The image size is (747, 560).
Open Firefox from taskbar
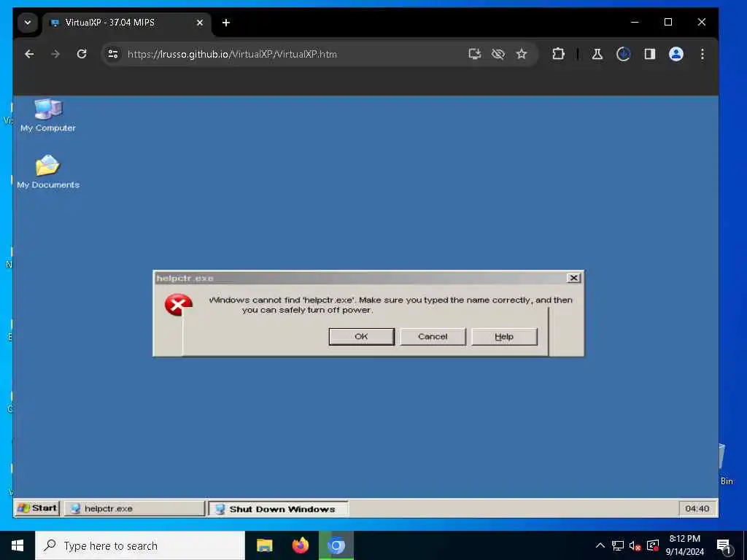300,545
